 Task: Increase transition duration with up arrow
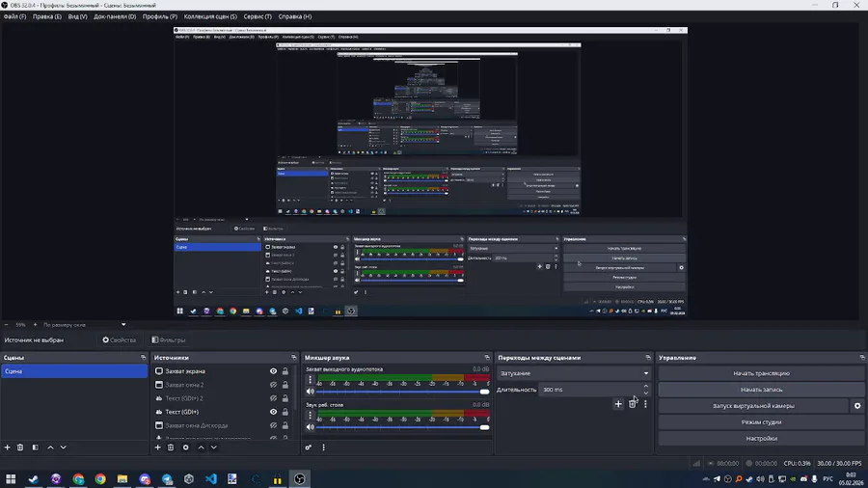click(646, 386)
